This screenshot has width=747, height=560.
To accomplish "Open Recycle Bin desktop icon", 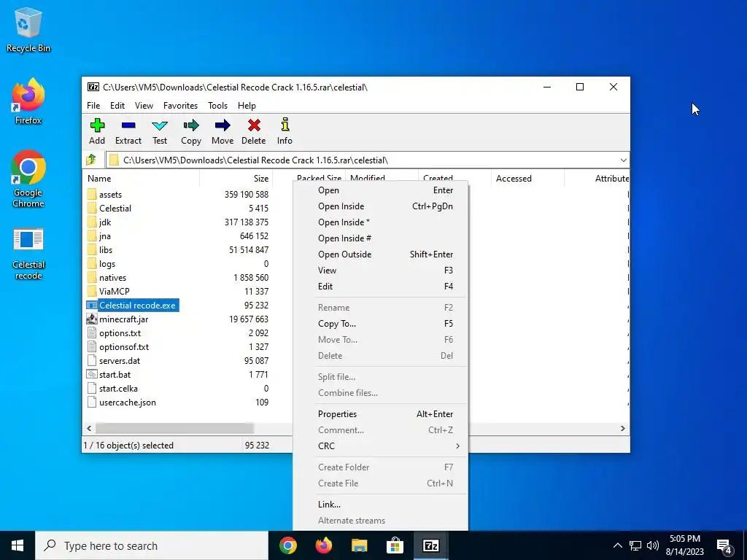I will click(x=28, y=29).
